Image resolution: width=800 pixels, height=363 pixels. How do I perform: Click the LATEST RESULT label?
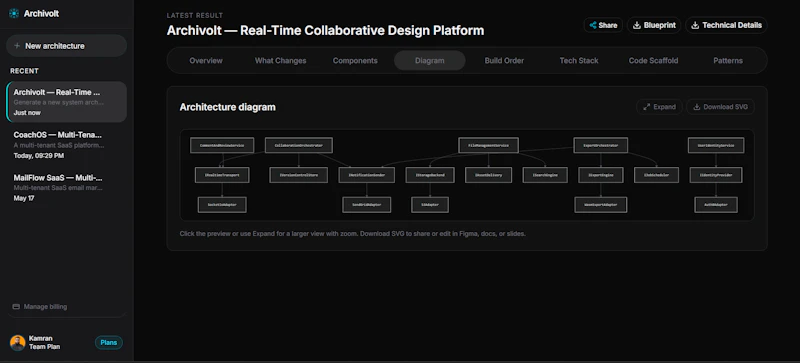(x=195, y=15)
